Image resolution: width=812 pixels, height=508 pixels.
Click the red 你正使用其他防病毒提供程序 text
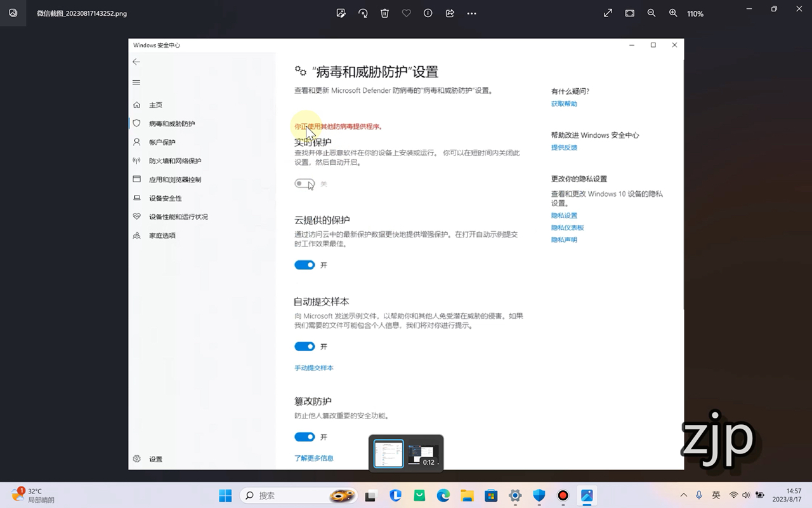tap(338, 126)
